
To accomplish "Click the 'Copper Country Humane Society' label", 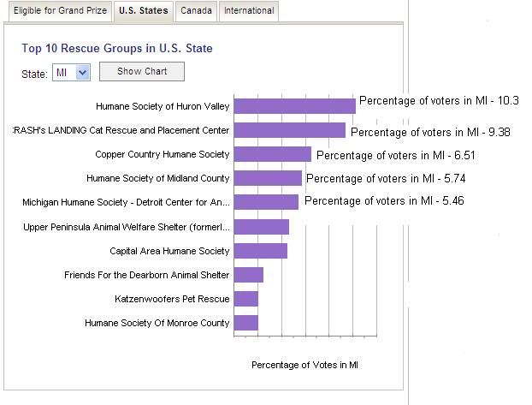I will [x=163, y=154].
